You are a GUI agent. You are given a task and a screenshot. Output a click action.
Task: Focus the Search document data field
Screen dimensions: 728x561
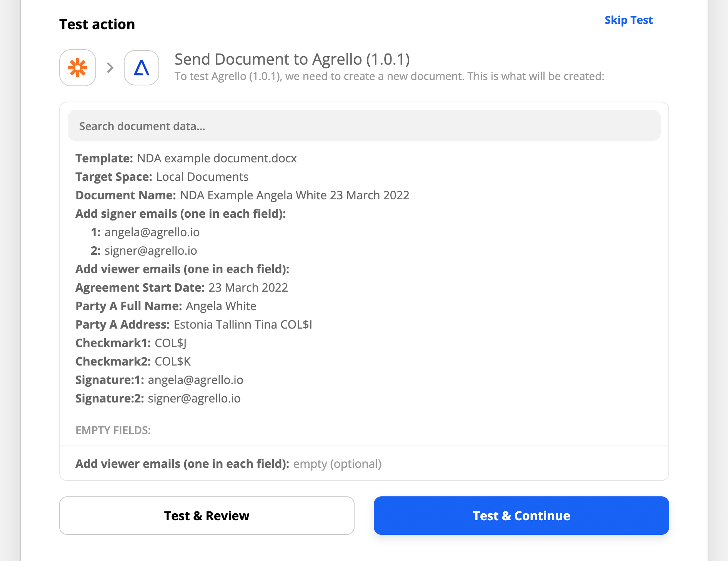(364, 126)
